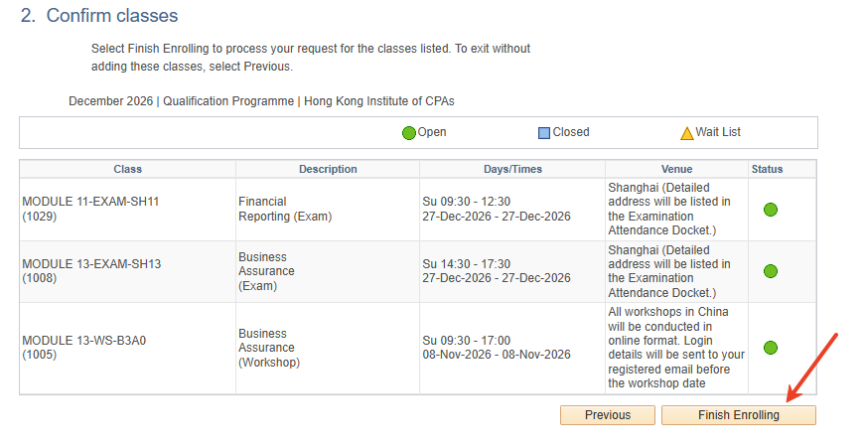Click the Financial Reporting (Exam) description
The image size is (863, 447).
click(x=285, y=209)
